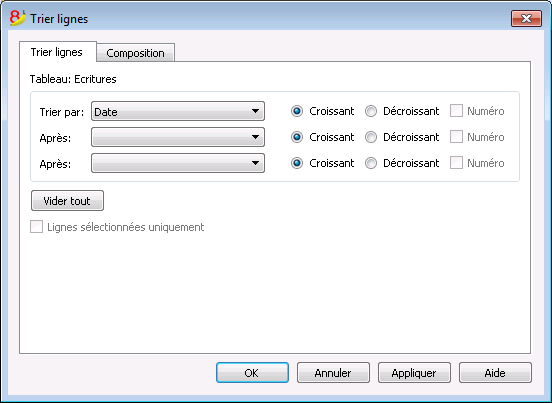Pick Croissant for the second Après row

[297, 163]
